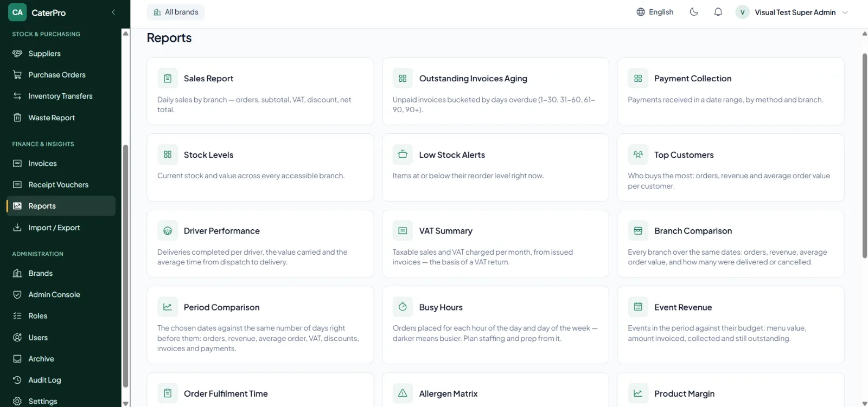This screenshot has width=868, height=407.
Task: Open the Payment Collection report
Action: (731, 92)
